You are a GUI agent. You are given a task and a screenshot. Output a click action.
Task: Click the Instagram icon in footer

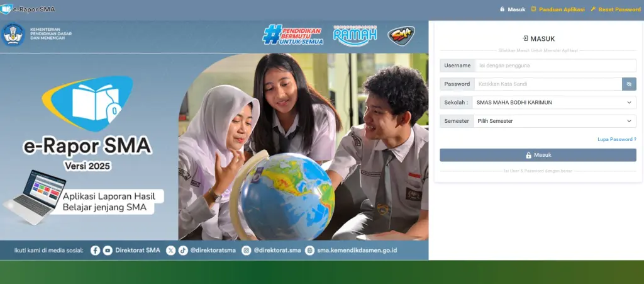(x=247, y=250)
